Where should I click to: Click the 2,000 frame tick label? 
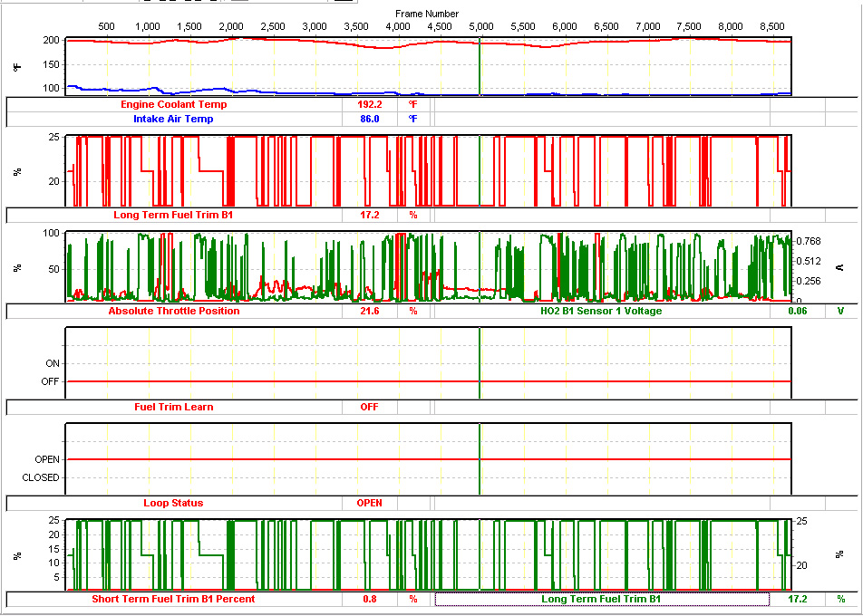click(231, 27)
